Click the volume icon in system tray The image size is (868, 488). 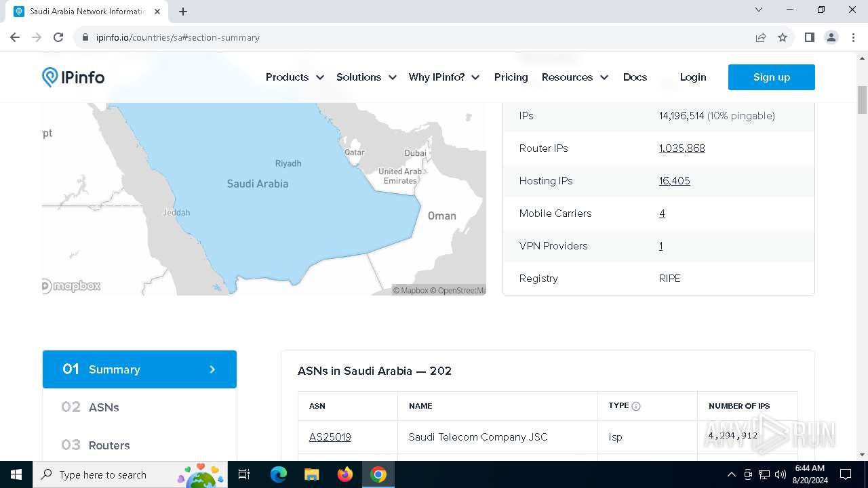point(781,474)
